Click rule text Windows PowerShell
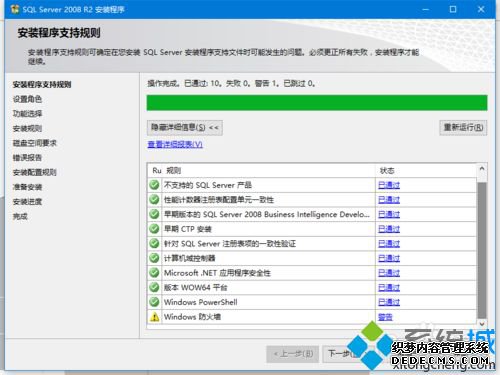The height and width of the screenshot is (375, 500). [x=201, y=302]
